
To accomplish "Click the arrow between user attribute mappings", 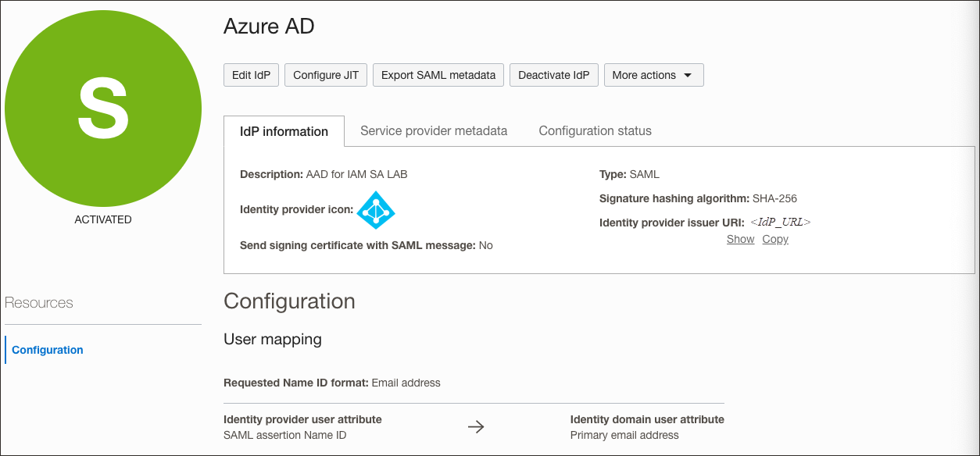I will (x=476, y=426).
